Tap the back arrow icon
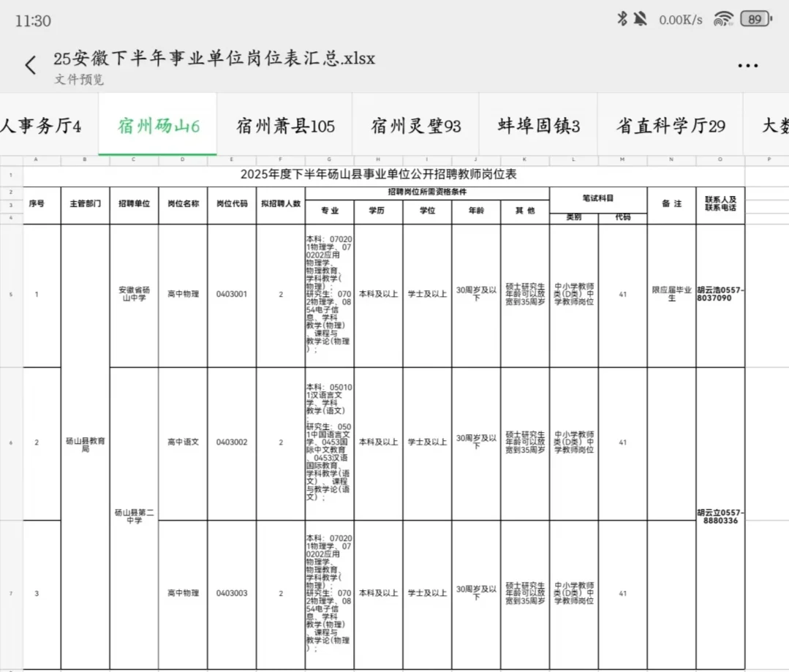The height and width of the screenshot is (672, 789). (x=31, y=65)
